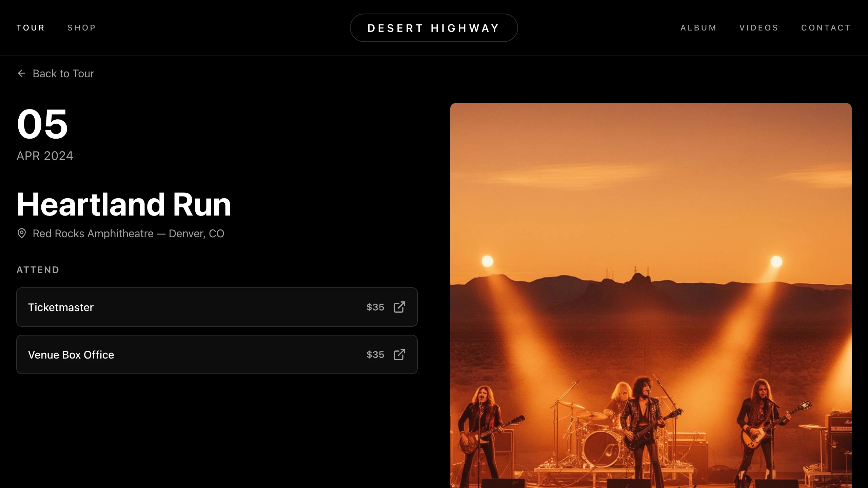Click the 05 date number
Screen dimensions: 868x488
tap(42, 124)
